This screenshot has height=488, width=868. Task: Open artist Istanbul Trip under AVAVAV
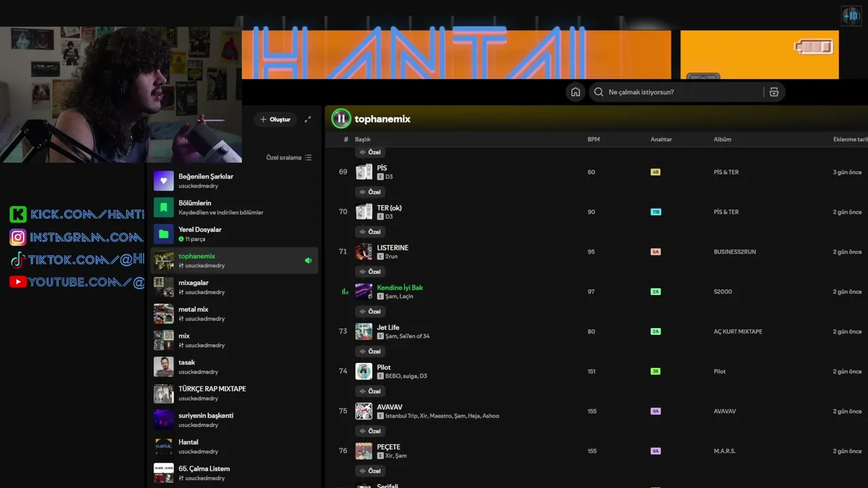tap(401, 416)
